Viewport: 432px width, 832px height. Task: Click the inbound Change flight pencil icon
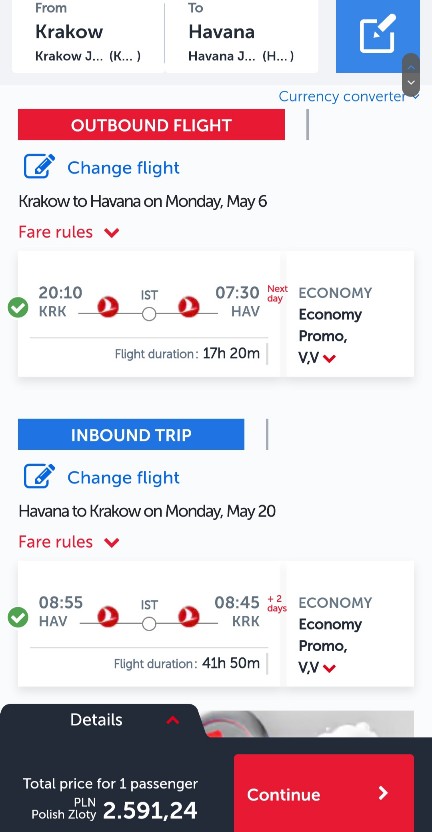(x=39, y=477)
